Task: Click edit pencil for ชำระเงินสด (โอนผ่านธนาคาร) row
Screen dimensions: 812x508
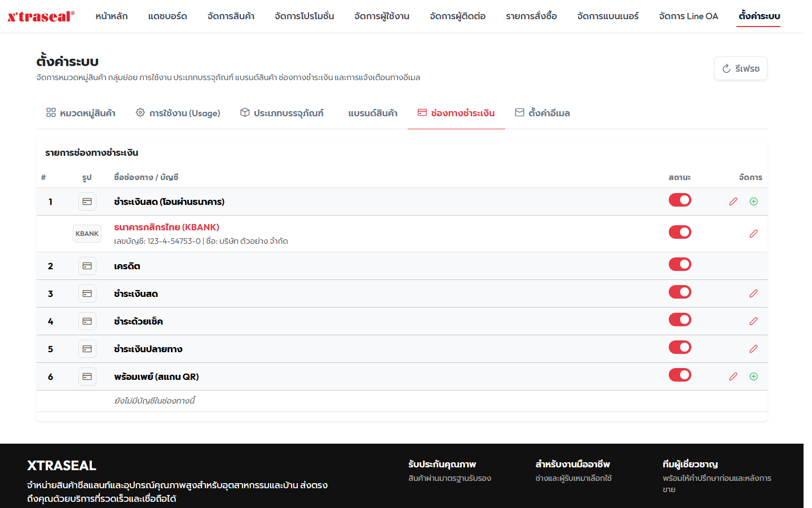Action: tap(733, 202)
